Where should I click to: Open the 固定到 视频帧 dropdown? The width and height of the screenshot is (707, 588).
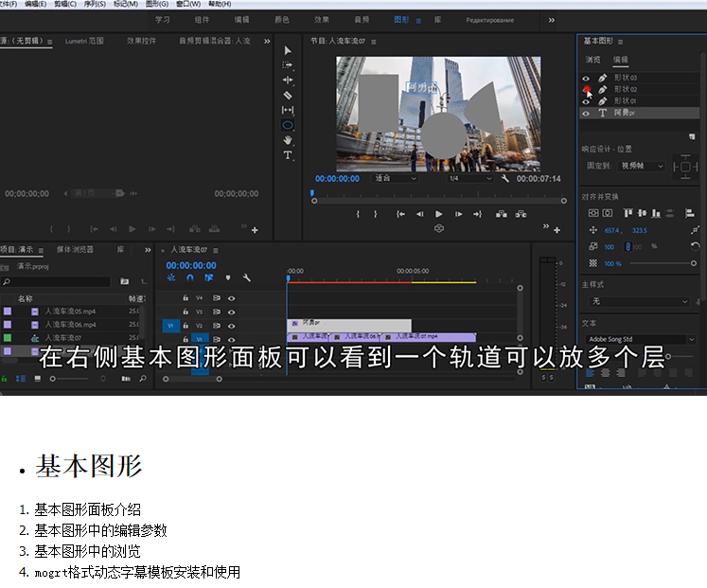642,166
